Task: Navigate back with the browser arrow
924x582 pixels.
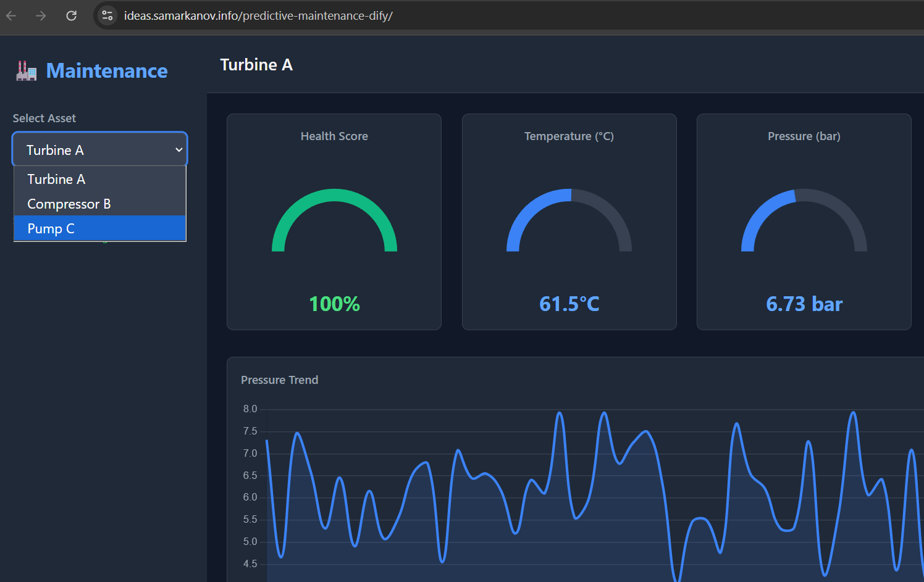Action: click(10, 15)
